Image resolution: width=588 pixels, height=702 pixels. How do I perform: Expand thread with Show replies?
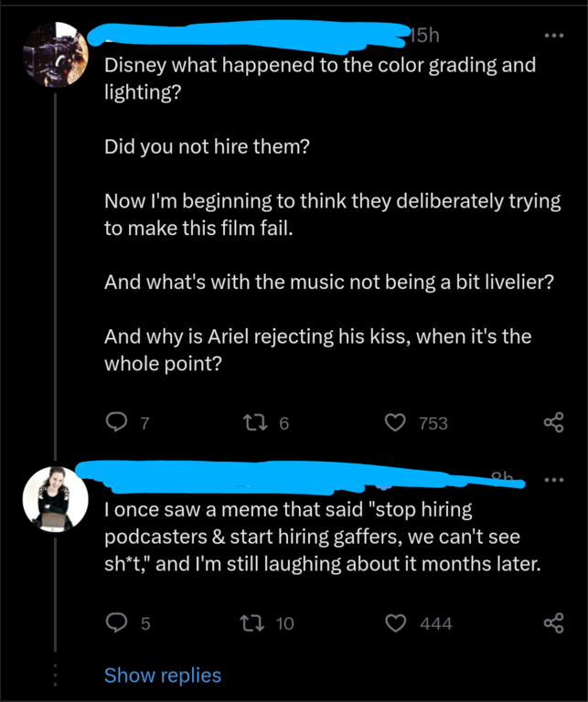pyautogui.click(x=163, y=675)
